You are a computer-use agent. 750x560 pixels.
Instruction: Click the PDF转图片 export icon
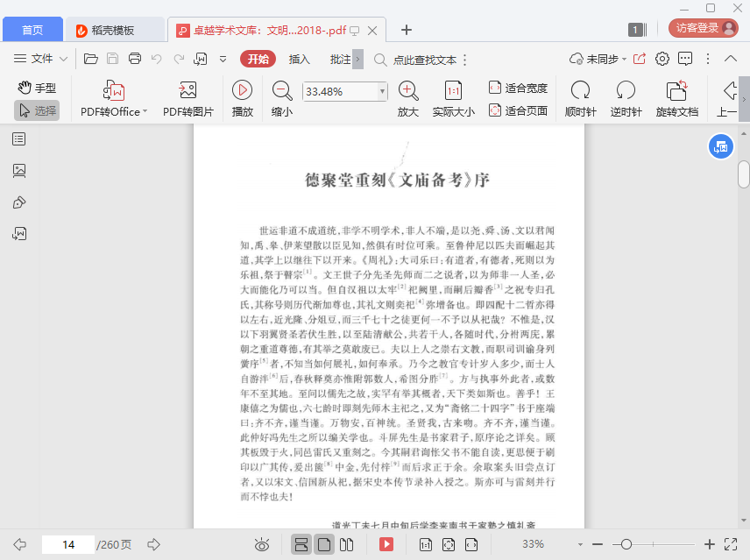point(187,90)
